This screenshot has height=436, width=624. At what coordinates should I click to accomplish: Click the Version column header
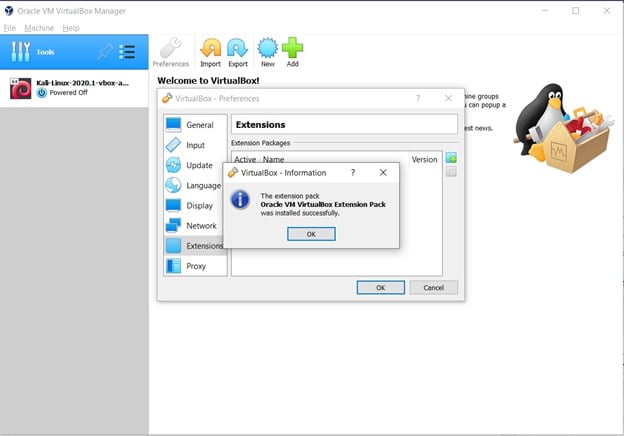click(424, 160)
